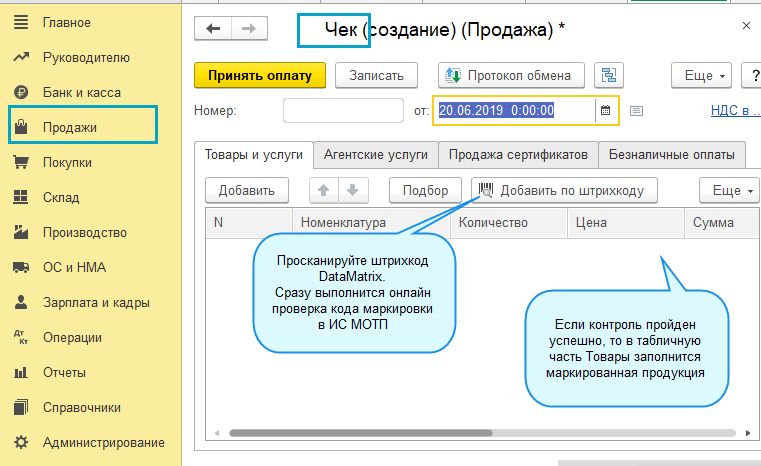The height and width of the screenshot is (466, 761).
Task: Click the document structure icon button
Action: 609,75
